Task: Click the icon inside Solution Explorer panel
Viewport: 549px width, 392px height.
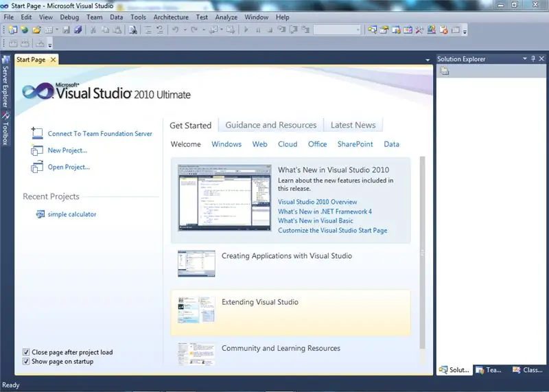Action: [x=445, y=71]
